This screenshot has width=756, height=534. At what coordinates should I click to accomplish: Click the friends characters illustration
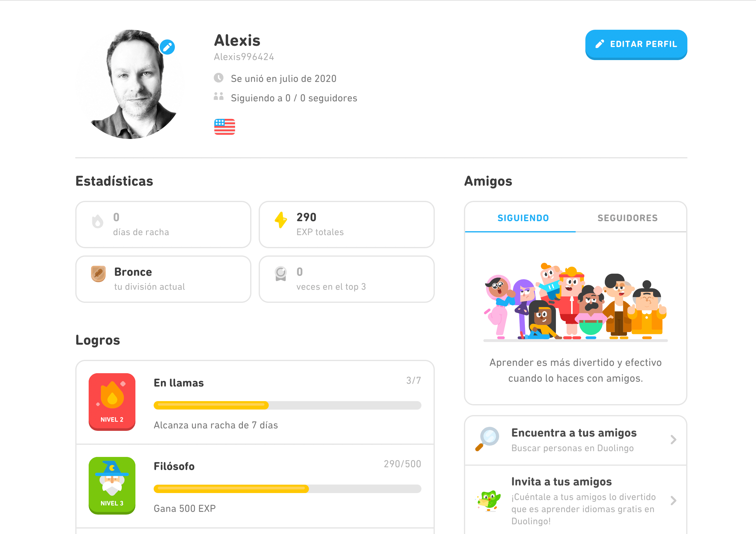click(575, 301)
